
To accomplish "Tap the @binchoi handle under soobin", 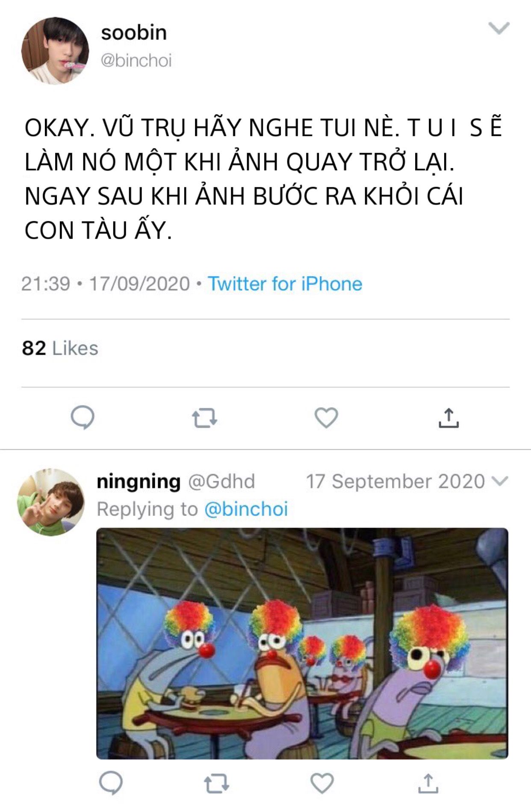I will tap(136, 60).
